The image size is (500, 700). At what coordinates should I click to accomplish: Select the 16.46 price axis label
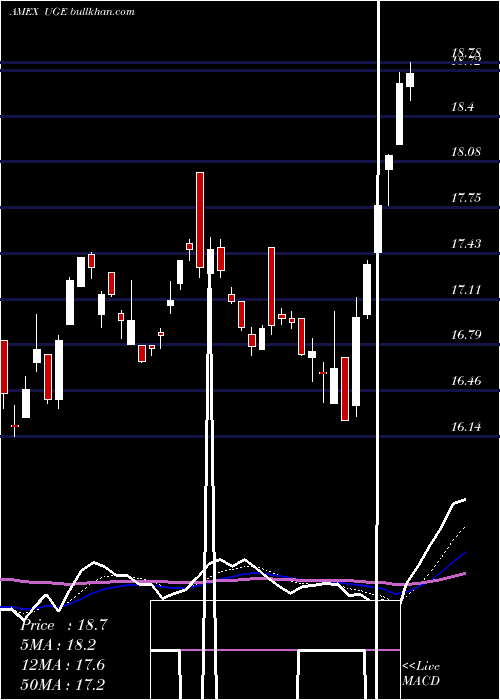click(466, 381)
